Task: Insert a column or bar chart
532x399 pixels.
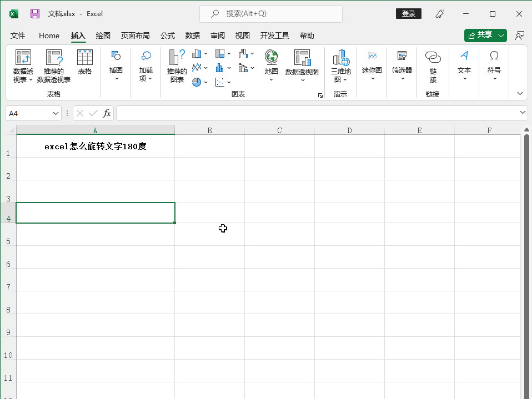Action: click(197, 53)
